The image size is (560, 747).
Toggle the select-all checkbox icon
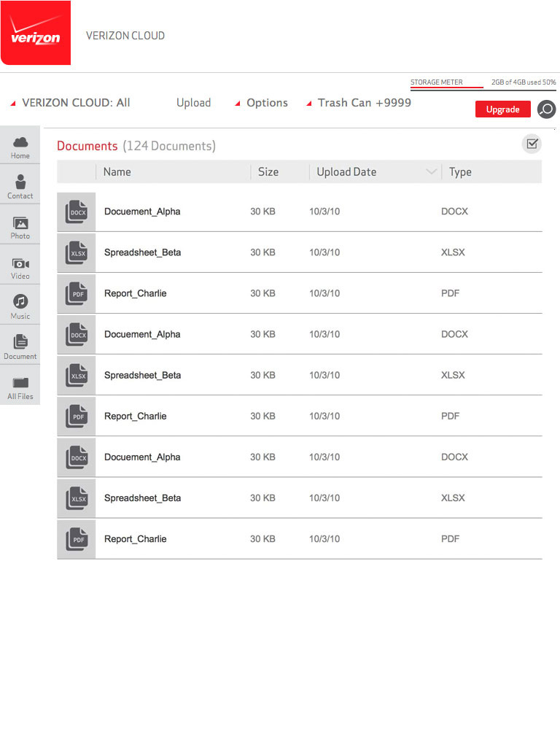coord(532,144)
